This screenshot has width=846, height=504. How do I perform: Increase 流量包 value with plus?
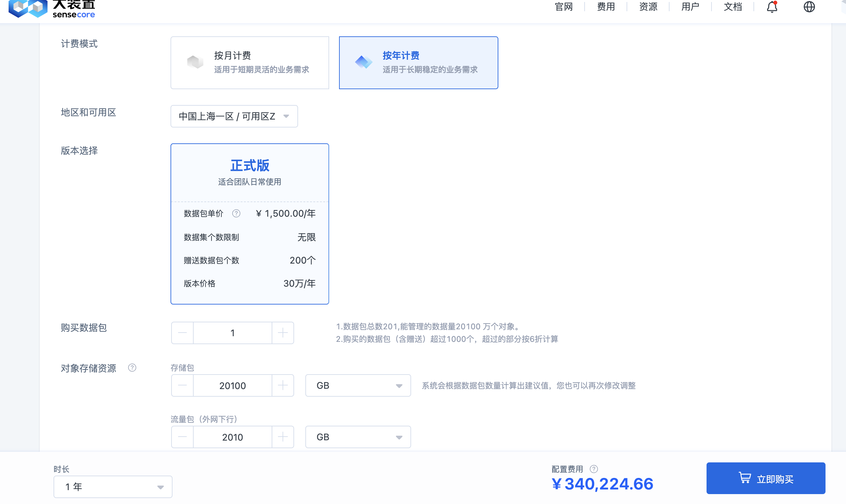point(283,437)
